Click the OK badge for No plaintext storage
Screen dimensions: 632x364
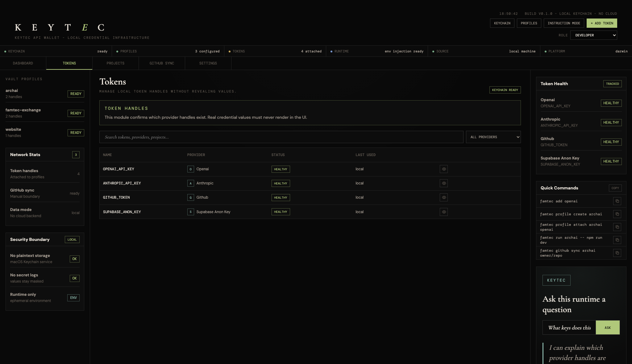[x=74, y=259]
